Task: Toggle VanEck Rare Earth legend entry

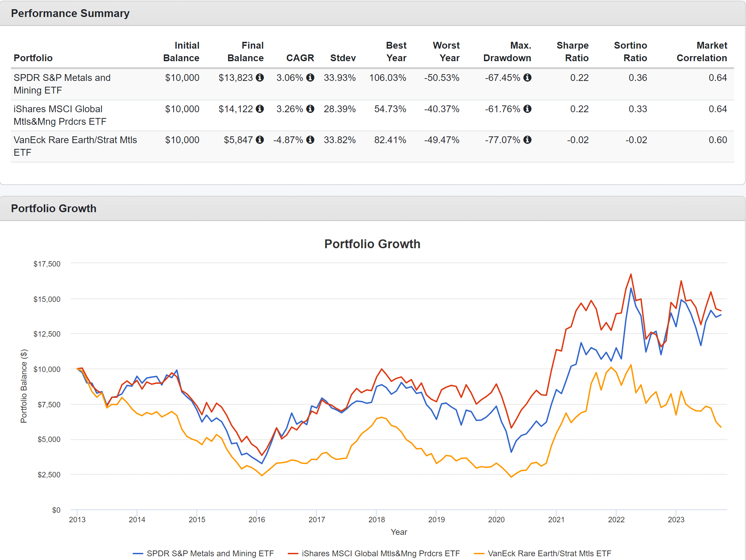Action: (549, 553)
